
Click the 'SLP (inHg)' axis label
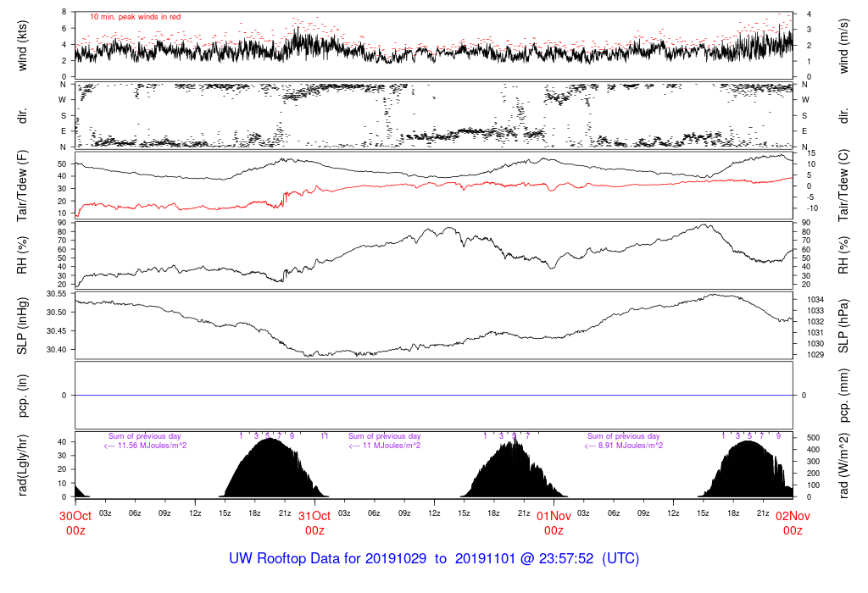pos(24,324)
